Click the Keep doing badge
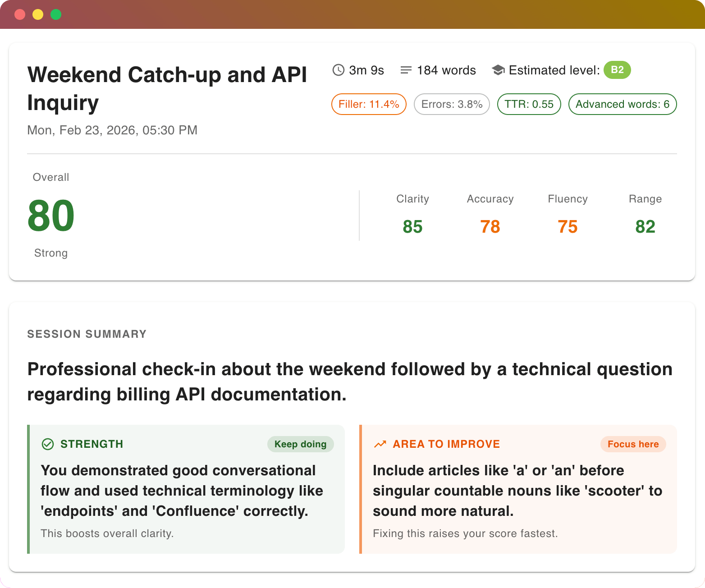This screenshot has height=588, width=705. (301, 444)
